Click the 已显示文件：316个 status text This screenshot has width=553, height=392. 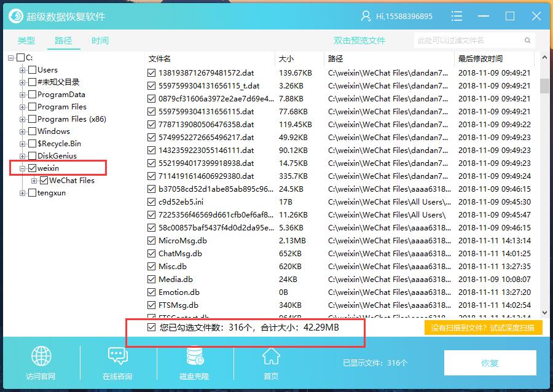tap(375, 363)
